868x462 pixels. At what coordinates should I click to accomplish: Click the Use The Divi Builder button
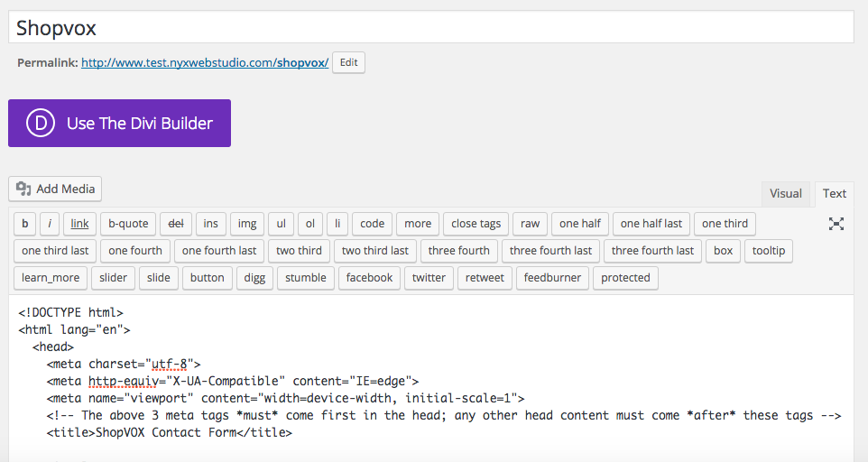tap(120, 124)
